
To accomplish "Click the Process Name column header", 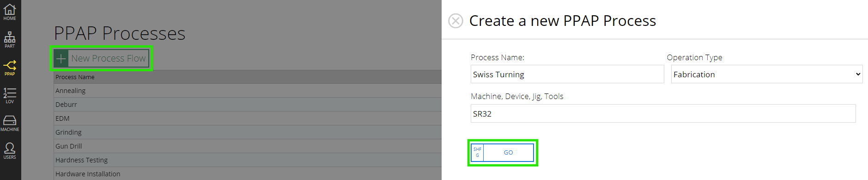I will (x=248, y=77).
